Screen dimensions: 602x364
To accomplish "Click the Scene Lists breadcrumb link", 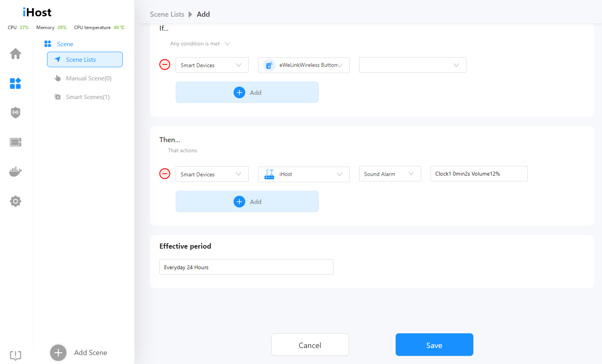I will tap(167, 14).
